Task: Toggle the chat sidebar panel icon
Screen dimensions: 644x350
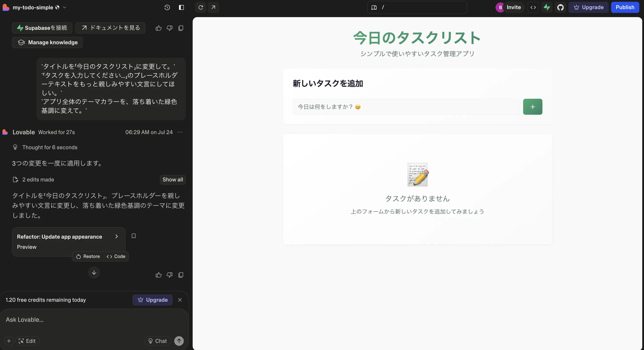Action: (x=181, y=7)
